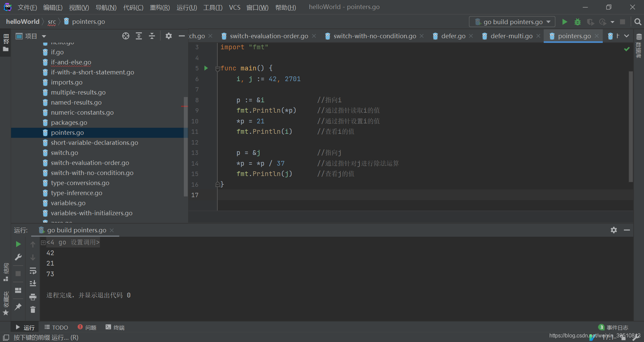Move up stack trace arrow
Screen dimensions: 644x342
33,244
